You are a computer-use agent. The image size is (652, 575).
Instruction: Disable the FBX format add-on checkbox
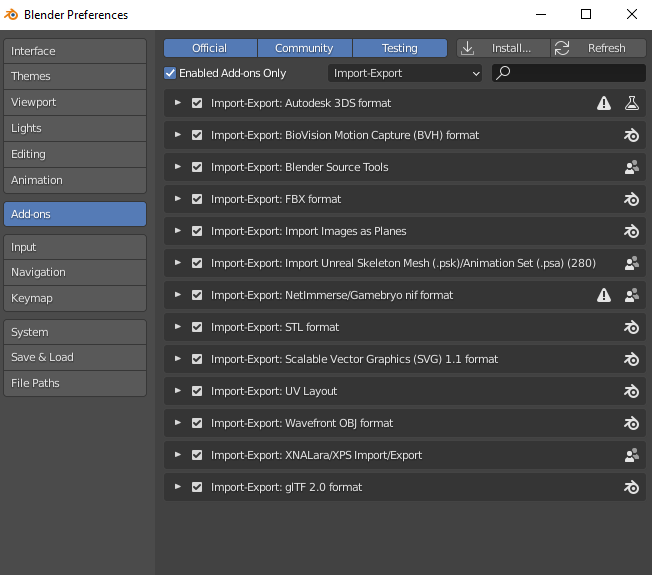click(197, 199)
